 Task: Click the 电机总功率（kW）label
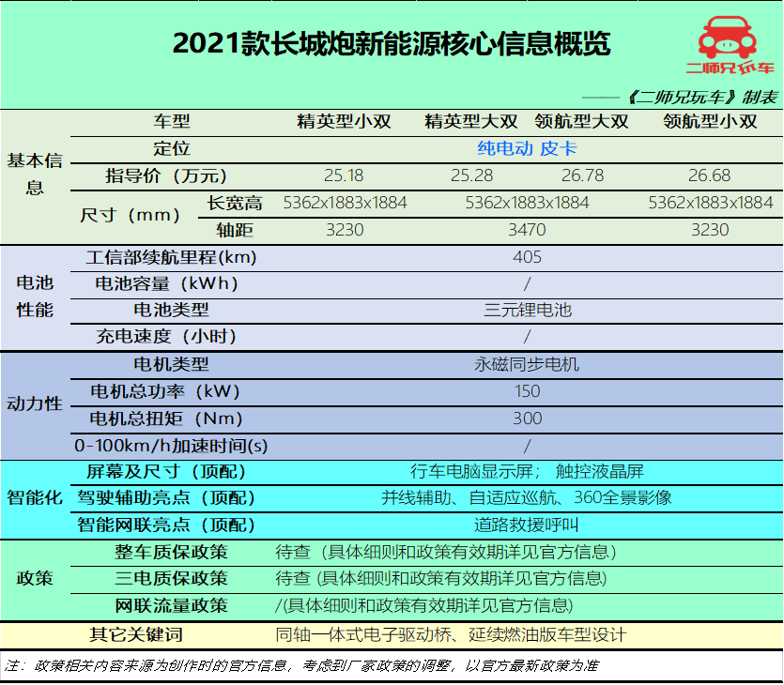pos(165,391)
